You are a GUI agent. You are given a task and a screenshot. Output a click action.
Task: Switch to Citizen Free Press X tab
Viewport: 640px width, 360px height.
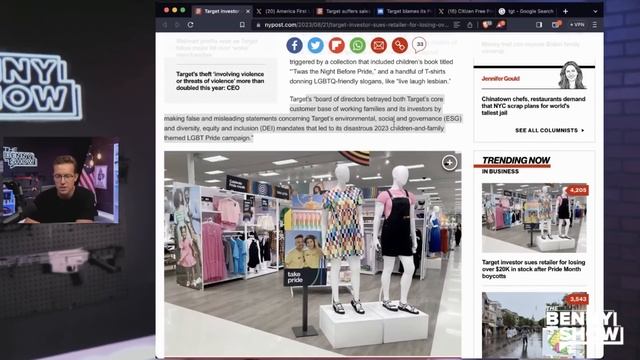(464, 11)
